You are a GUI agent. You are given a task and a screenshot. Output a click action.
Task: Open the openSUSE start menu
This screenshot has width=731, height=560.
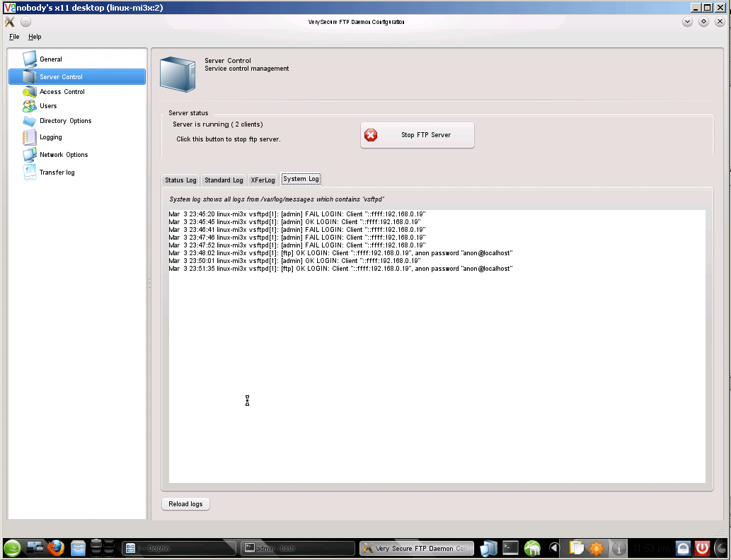13,549
